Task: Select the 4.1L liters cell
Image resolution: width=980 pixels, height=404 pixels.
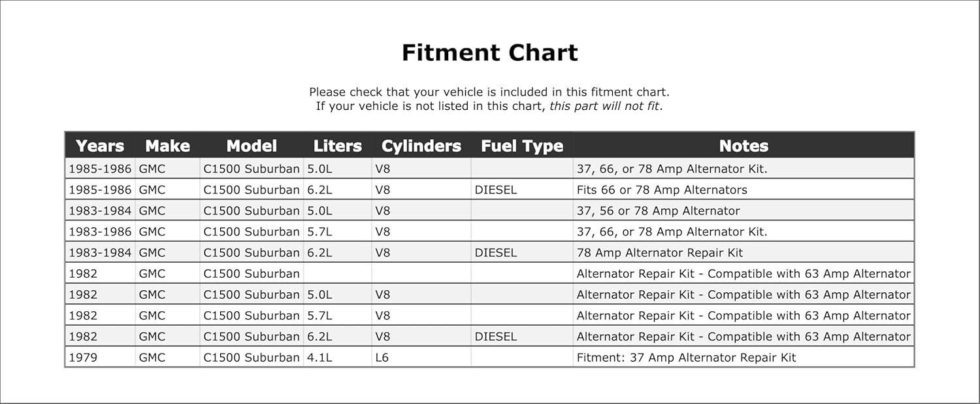Action: pos(319,358)
